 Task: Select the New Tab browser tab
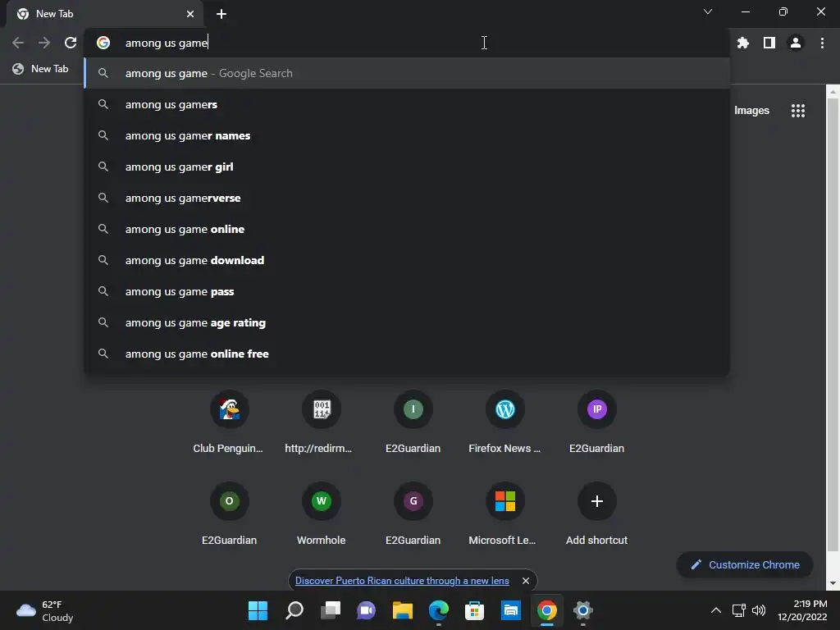pos(105,14)
